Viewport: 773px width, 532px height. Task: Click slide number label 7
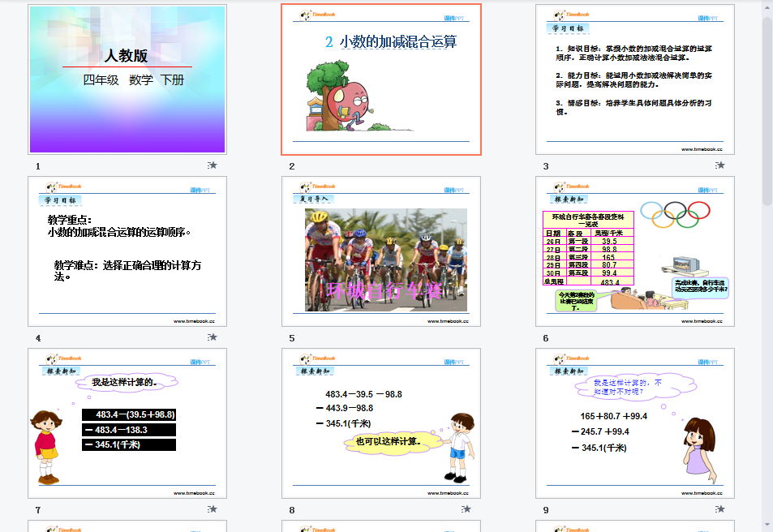(x=38, y=510)
